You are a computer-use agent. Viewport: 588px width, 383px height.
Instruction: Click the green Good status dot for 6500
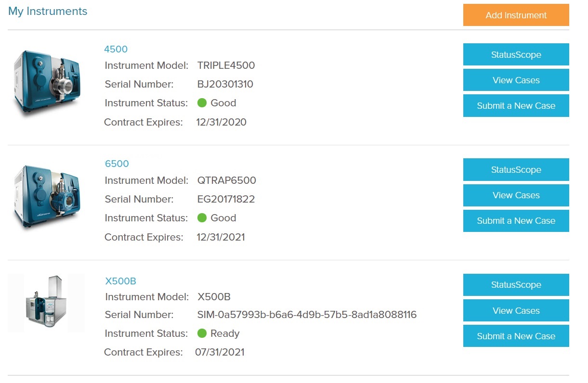click(202, 218)
